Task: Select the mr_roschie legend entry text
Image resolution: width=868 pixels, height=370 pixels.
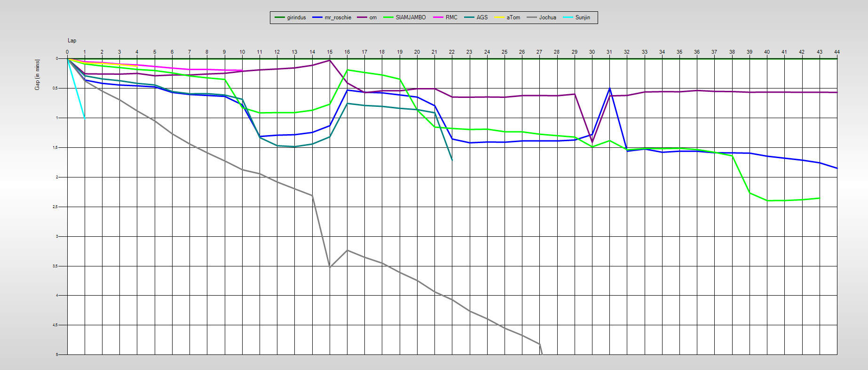Action: 338,17
